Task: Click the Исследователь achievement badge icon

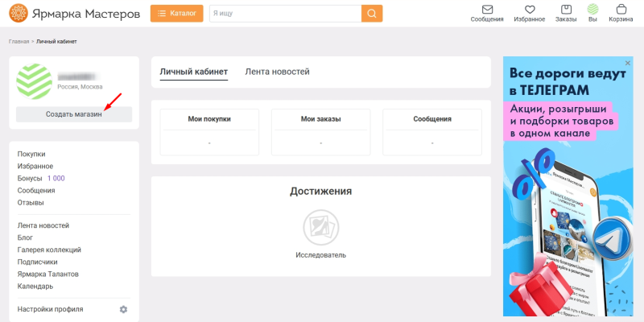Action: 320,228
